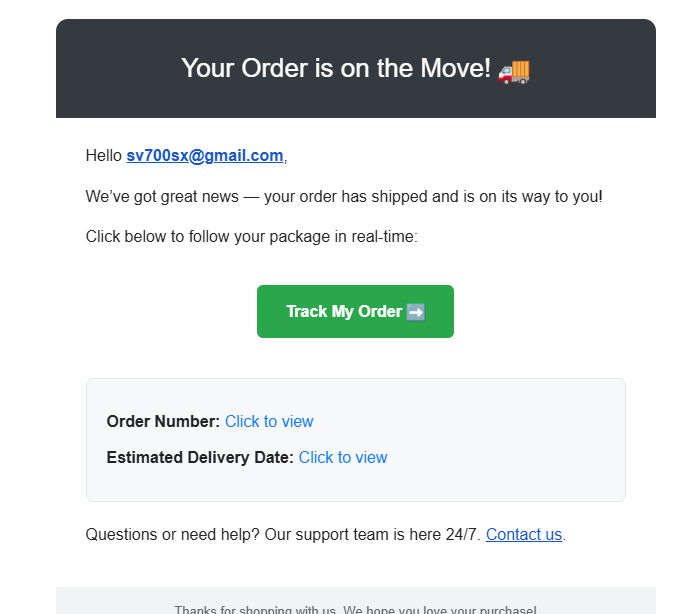Screen dimensions: 686x614
Task: Click the 'Hello' greeting text
Action: tap(104, 156)
